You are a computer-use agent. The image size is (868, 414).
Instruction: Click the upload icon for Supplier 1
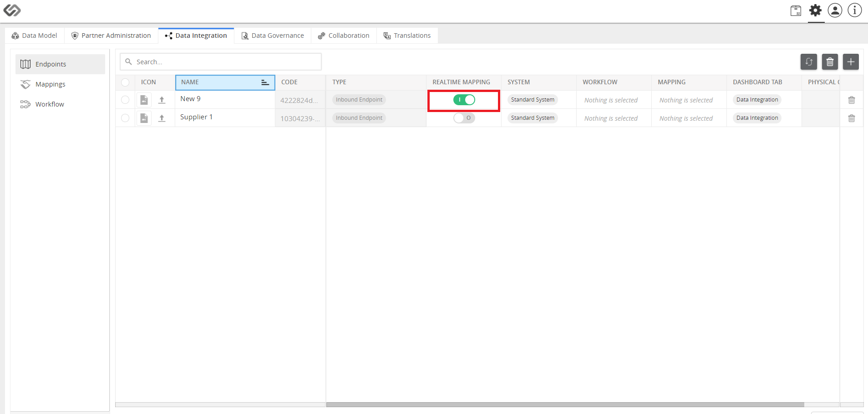point(162,118)
